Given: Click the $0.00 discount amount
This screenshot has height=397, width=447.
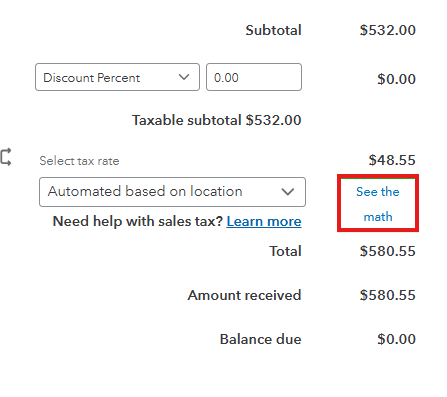Looking at the screenshot, I should (x=396, y=79).
